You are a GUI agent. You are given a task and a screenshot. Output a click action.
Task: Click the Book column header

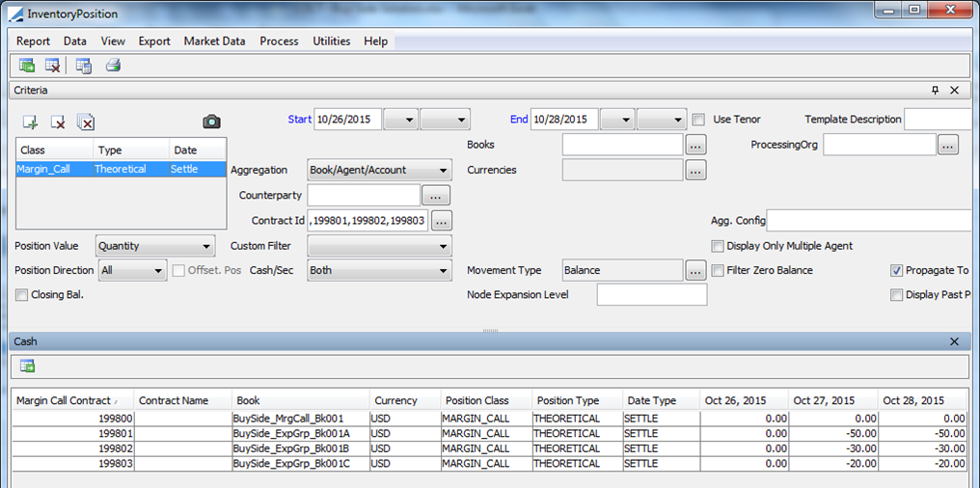(301, 400)
